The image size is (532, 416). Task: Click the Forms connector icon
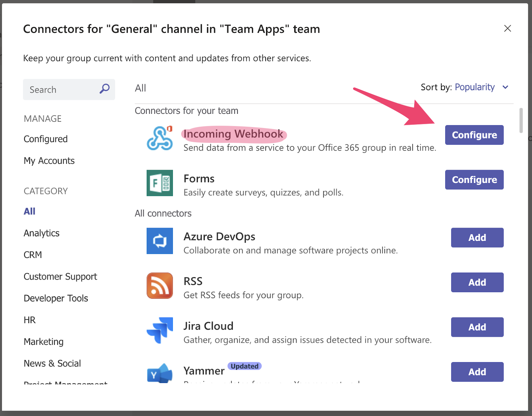pyautogui.click(x=160, y=183)
